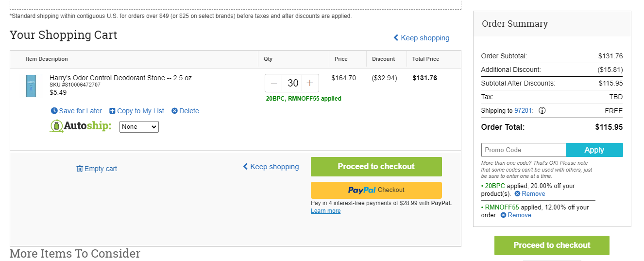The height and width of the screenshot is (261, 644).
Task: Click the Harry's deodorant product thumbnail
Action: [31, 86]
